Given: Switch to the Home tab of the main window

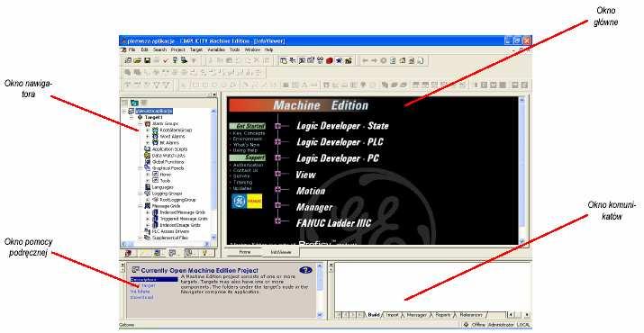Looking at the screenshot, I should tap(245, 252).
